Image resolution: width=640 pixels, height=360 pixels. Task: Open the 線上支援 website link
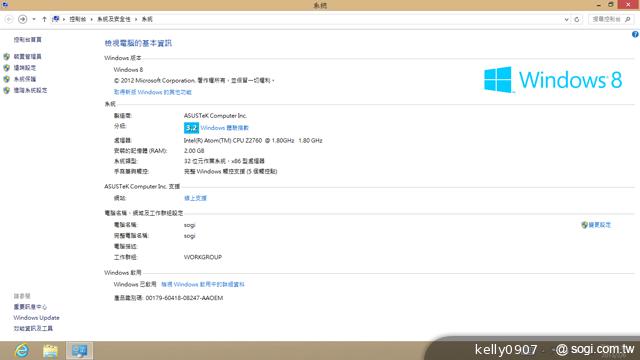[195, 198]
